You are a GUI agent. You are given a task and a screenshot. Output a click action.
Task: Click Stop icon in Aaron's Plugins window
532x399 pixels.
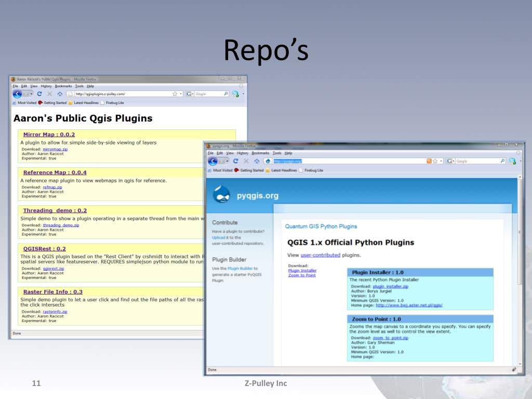point(49,94)
